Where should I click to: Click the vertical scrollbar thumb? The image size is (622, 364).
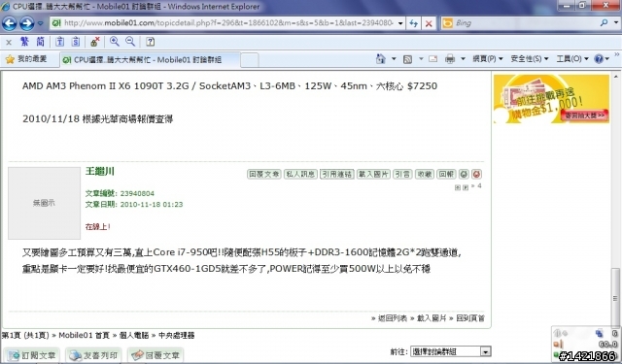pyautogui.click(x=615, y=297)
